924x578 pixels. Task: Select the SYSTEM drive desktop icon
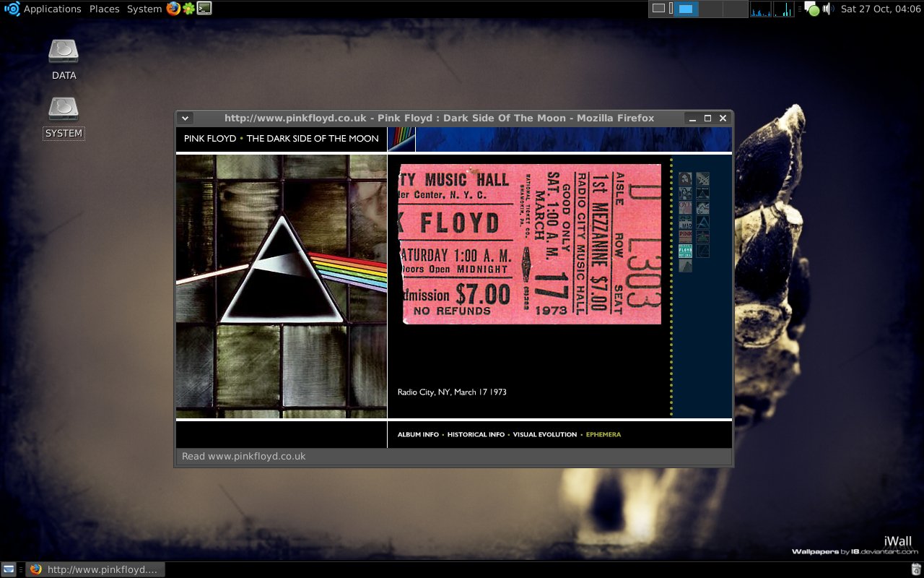tap(64, 118)
